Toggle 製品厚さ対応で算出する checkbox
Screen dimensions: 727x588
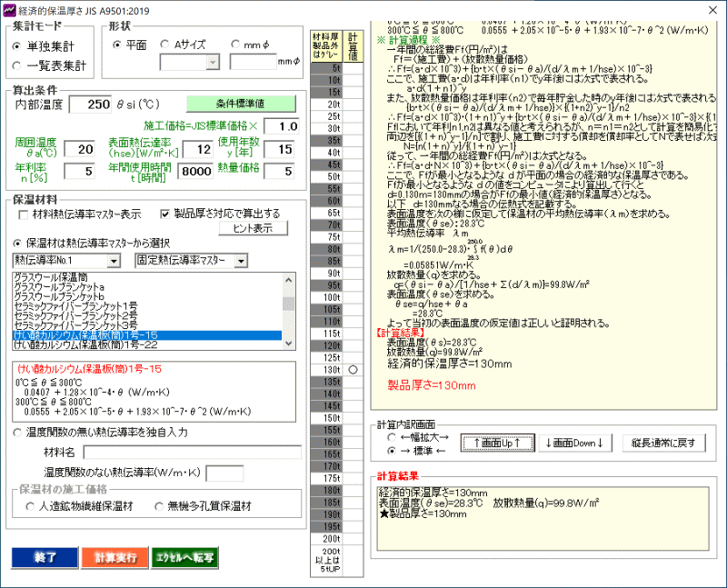coord(164,214)
